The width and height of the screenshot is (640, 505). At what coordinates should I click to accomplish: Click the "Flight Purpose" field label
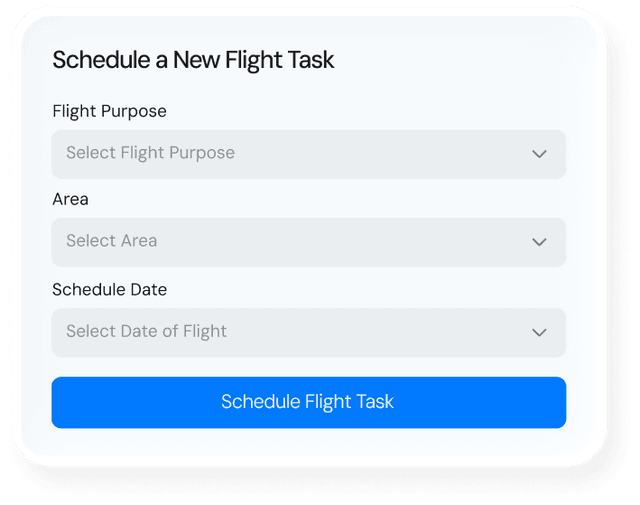[x=109, y=111]
